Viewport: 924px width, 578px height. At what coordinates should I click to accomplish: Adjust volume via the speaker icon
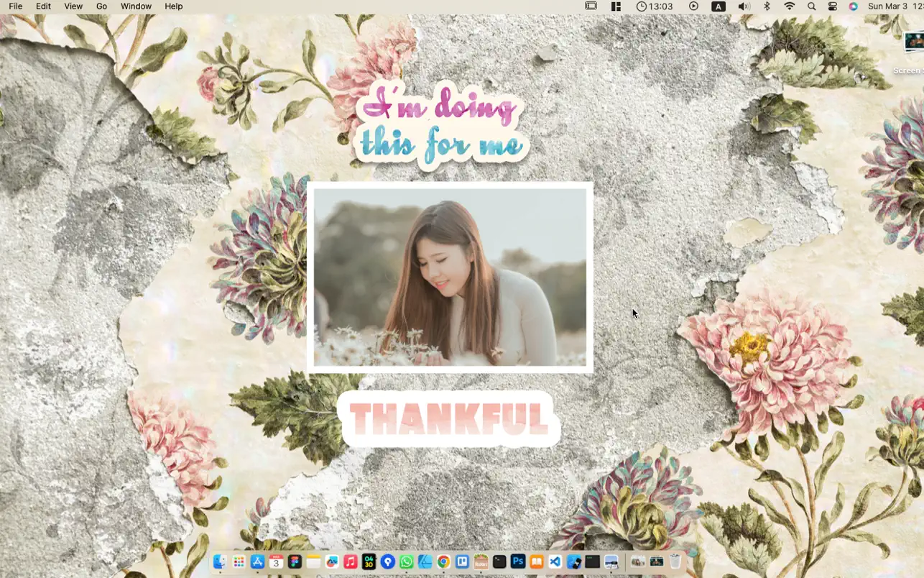tap(744, 6)
